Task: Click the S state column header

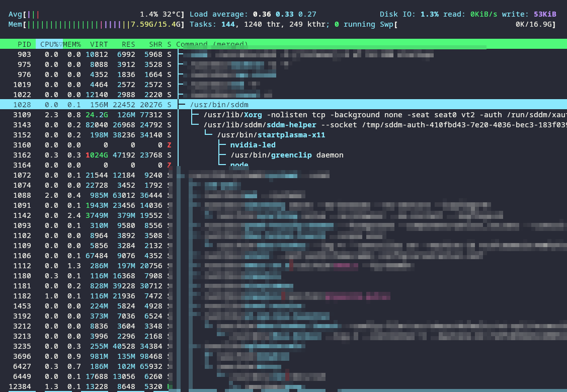Action: point(169,44)
